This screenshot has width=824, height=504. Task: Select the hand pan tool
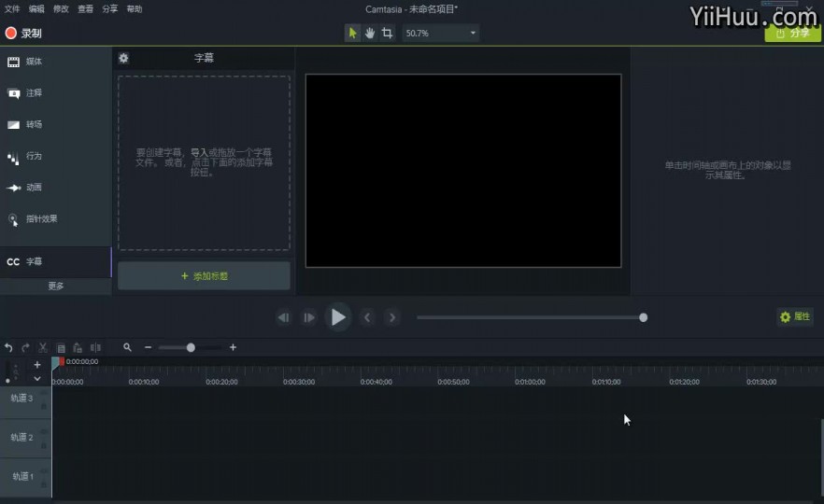click(x=370, y=33)
